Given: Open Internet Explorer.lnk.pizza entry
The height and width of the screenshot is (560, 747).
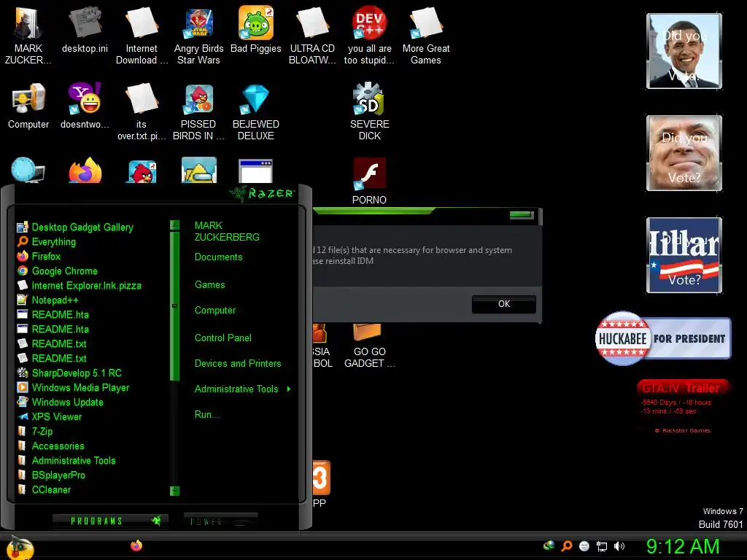Looking at the screenshot, I should [x=80, y=286].
